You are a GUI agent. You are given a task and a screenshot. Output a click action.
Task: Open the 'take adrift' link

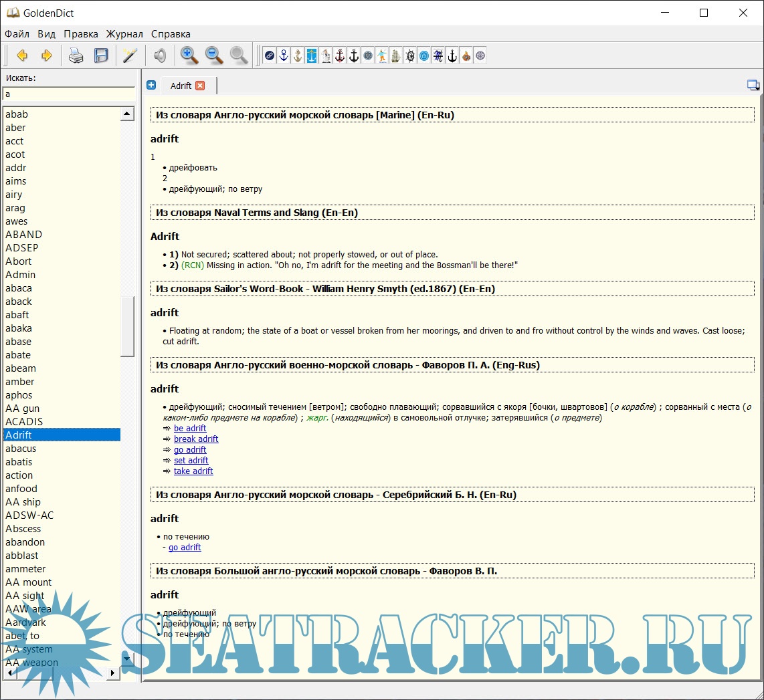point(193,471)
